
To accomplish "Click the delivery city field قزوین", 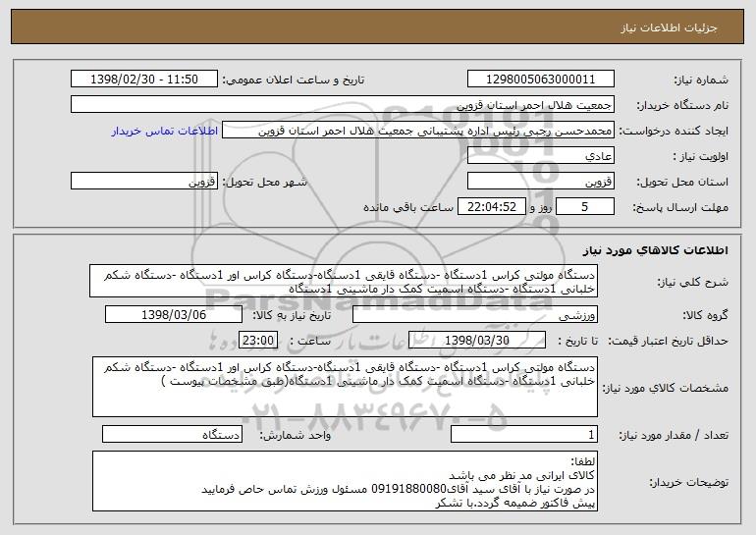I will pos(144,182).
